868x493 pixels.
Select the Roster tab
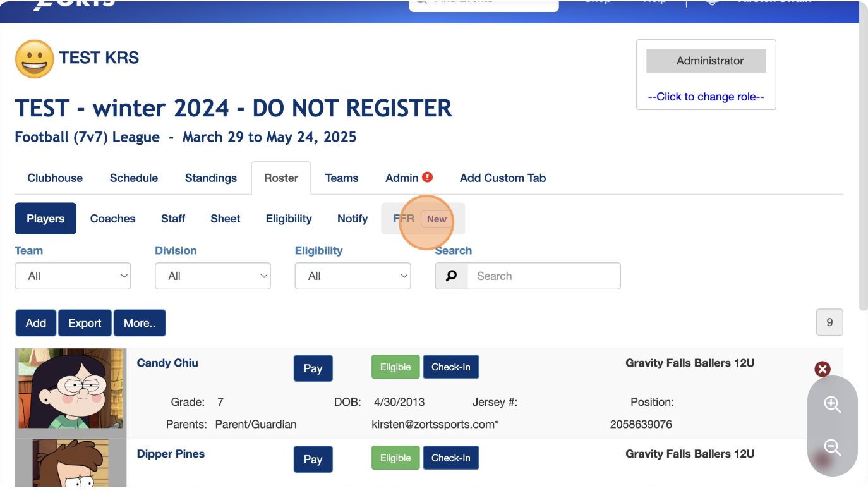coord(281,178)
